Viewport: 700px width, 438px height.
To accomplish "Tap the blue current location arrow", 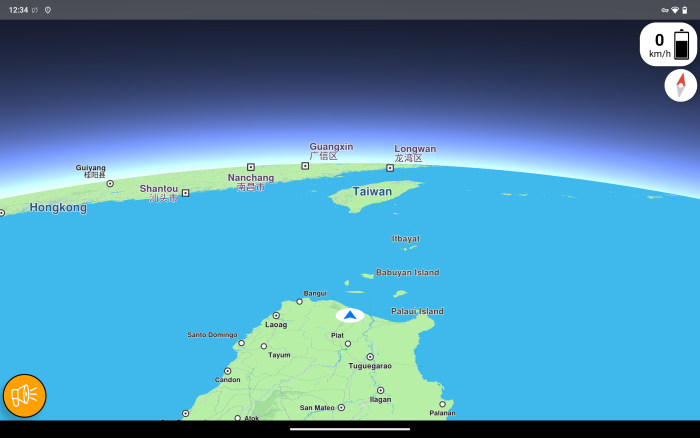I will click(350, 315).
